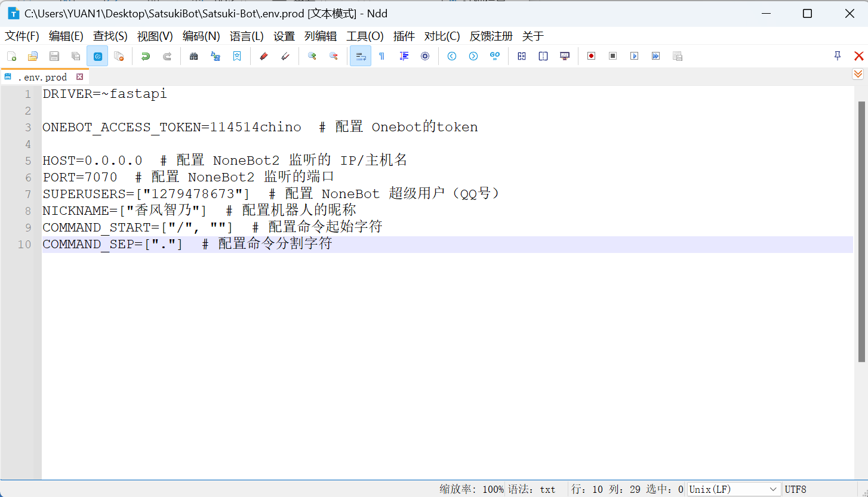Open the 编码(N) menu

201,36
